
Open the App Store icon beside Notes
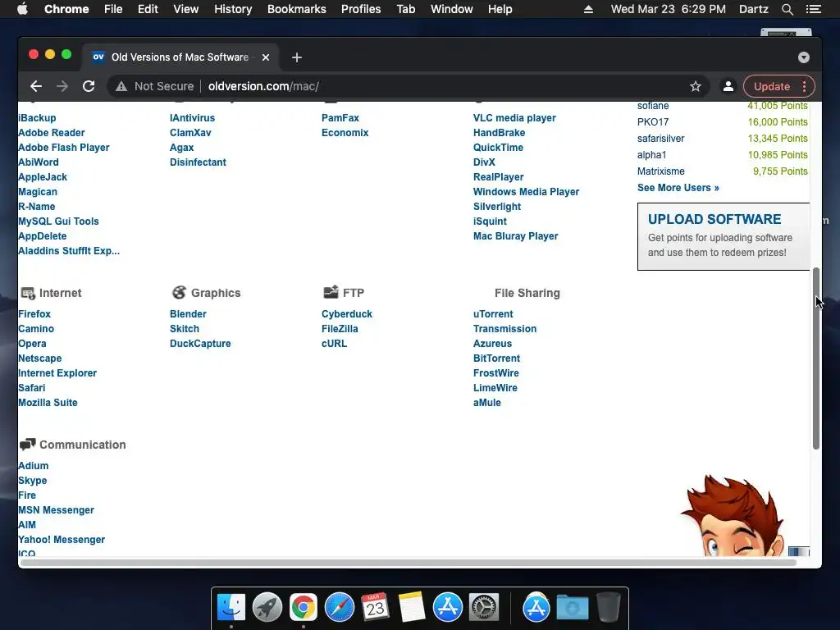[448, 608]
